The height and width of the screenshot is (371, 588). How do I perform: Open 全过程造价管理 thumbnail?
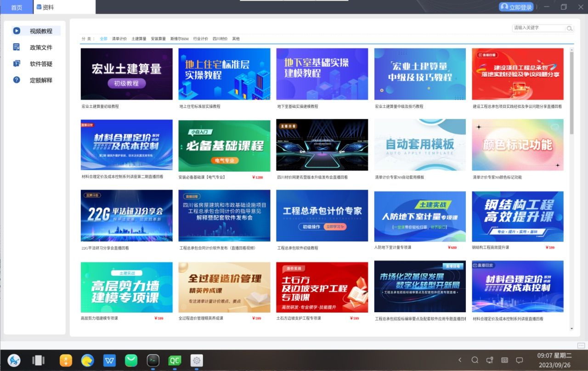tap(224, 287)
